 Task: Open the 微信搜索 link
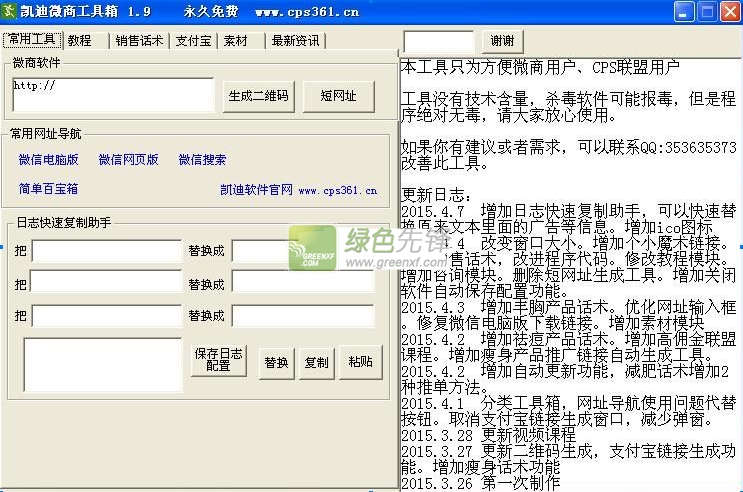(202, 160)
